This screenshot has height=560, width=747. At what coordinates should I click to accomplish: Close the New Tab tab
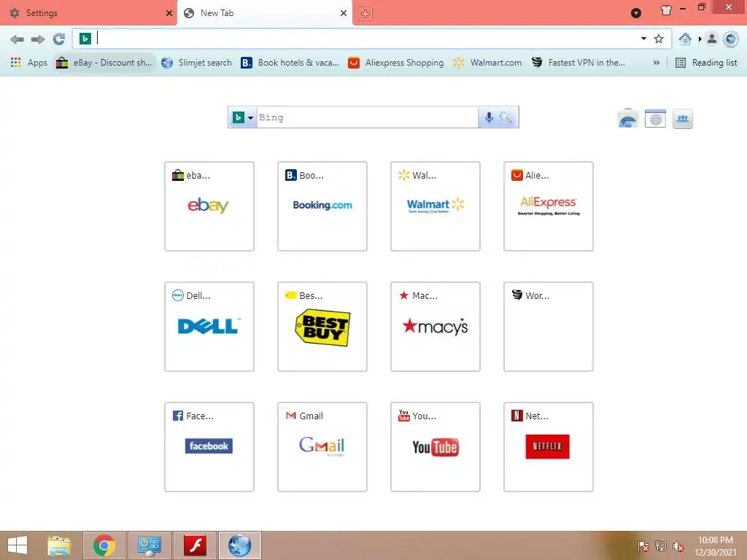(x=344, y=13)
